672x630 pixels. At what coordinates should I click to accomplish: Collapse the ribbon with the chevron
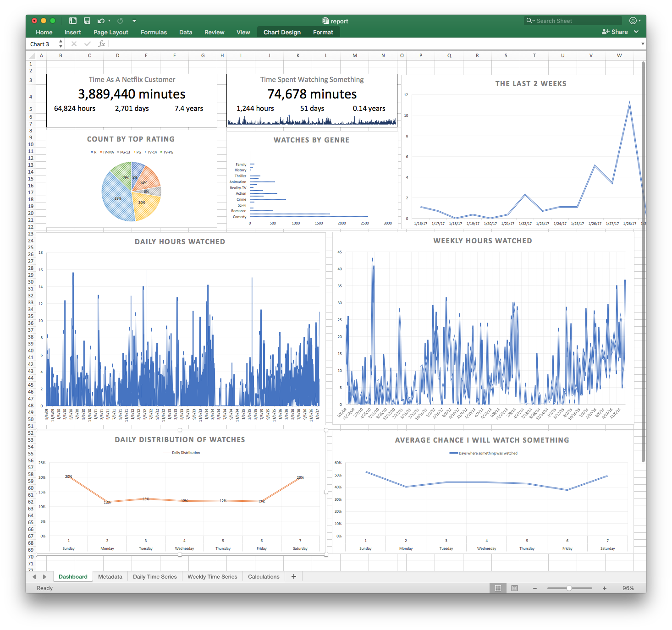point(636,32)
